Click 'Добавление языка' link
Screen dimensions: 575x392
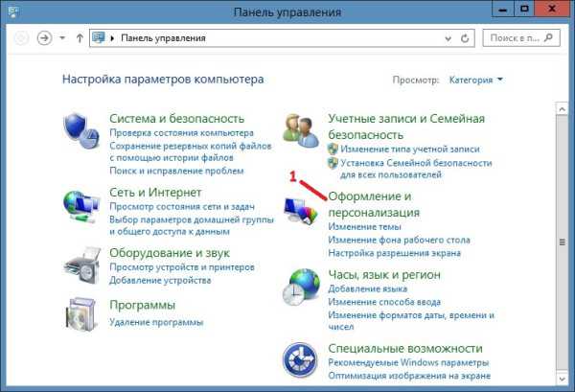[x=367, y=288]
